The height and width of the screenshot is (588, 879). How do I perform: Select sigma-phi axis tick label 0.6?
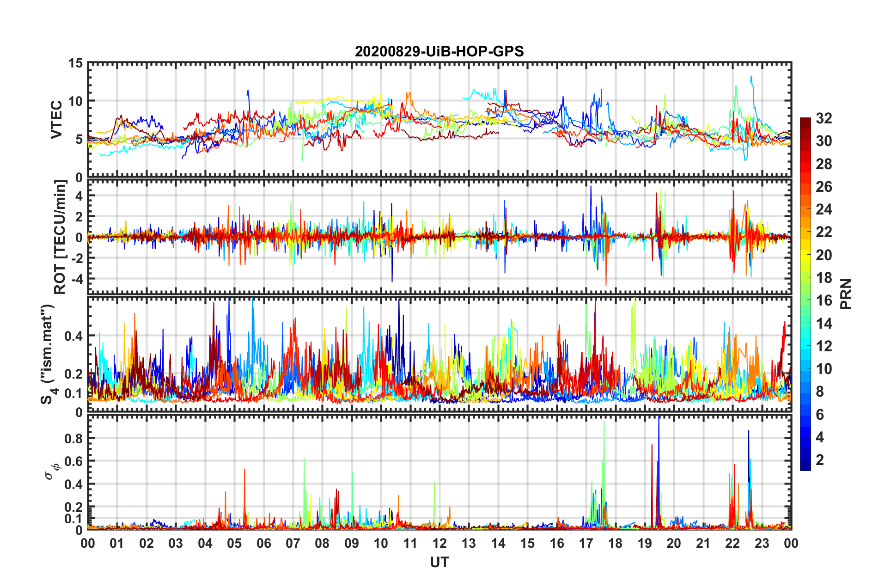pyautogui.click(x=73, y=461)
